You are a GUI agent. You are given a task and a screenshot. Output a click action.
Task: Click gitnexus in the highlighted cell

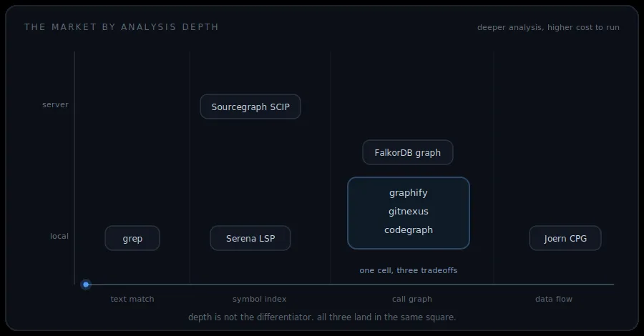(409, 212)
